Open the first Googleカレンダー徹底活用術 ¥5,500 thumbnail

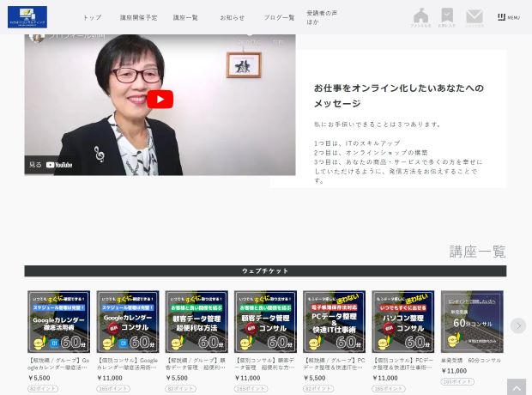point(58,321)
